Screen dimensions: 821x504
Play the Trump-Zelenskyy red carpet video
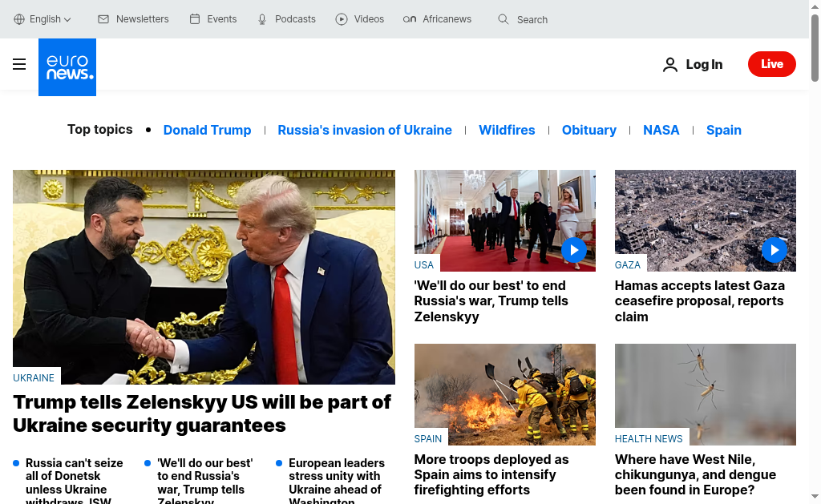[x=574, y=250]
